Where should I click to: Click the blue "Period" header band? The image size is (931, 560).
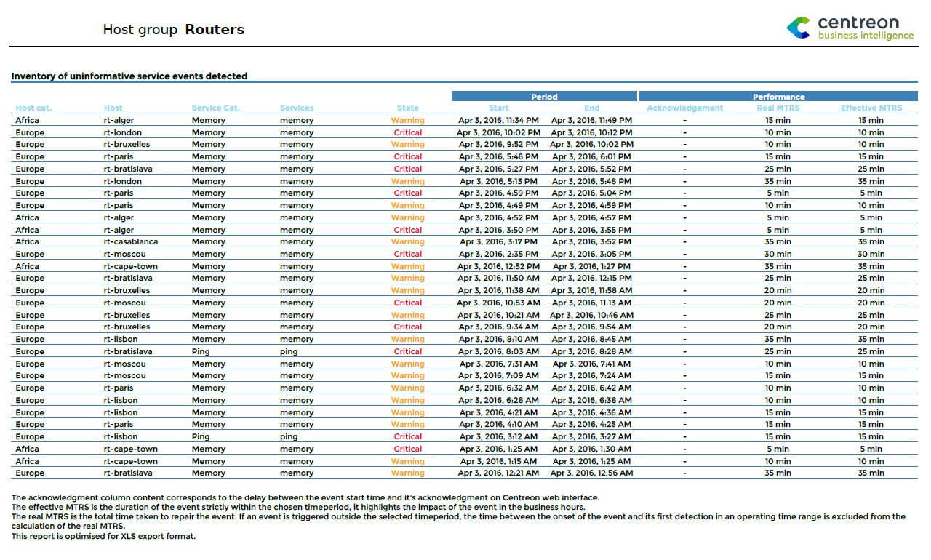click(544, 96)
